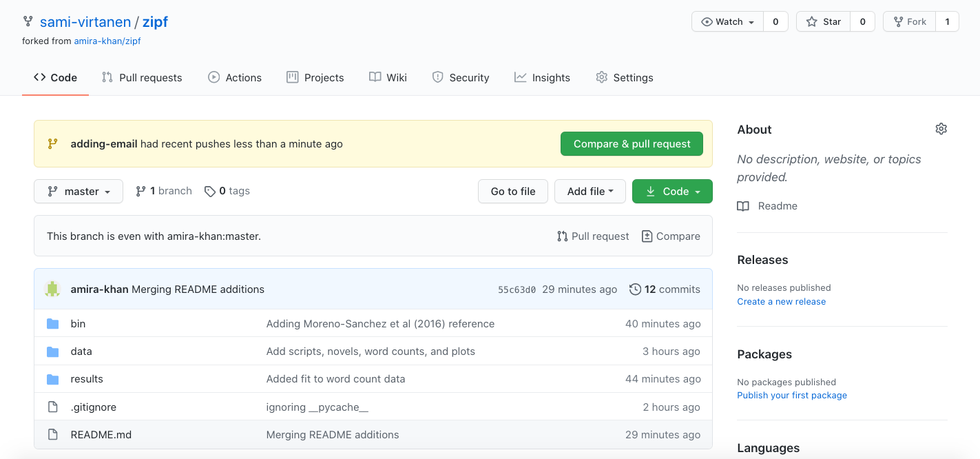Open the README.md file name
The image size is (980, 459).
[101, 435]
